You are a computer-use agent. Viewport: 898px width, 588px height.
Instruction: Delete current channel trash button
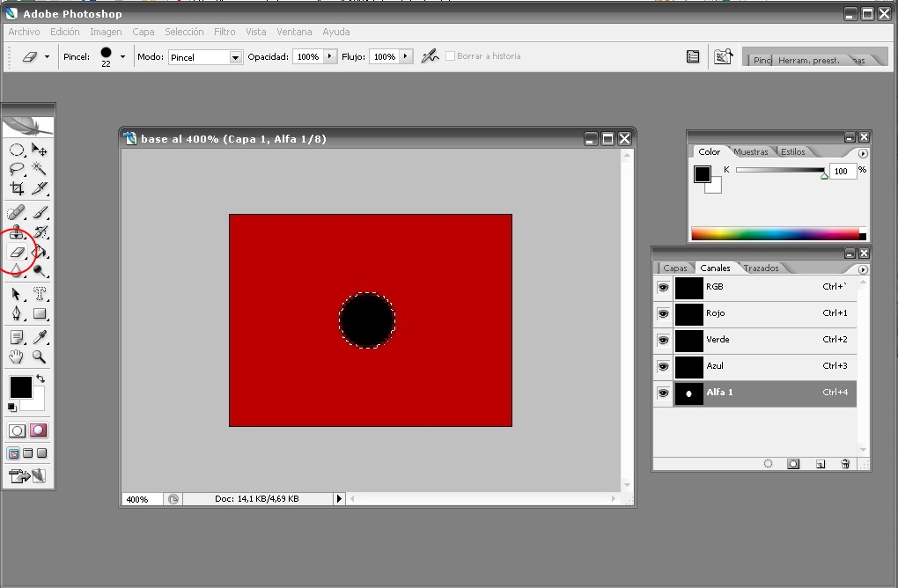tap(845, 464)
